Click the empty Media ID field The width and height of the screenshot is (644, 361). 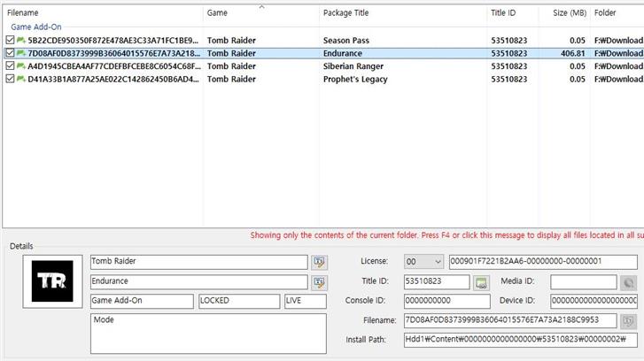pyautogui.click(x=583, y=282)
